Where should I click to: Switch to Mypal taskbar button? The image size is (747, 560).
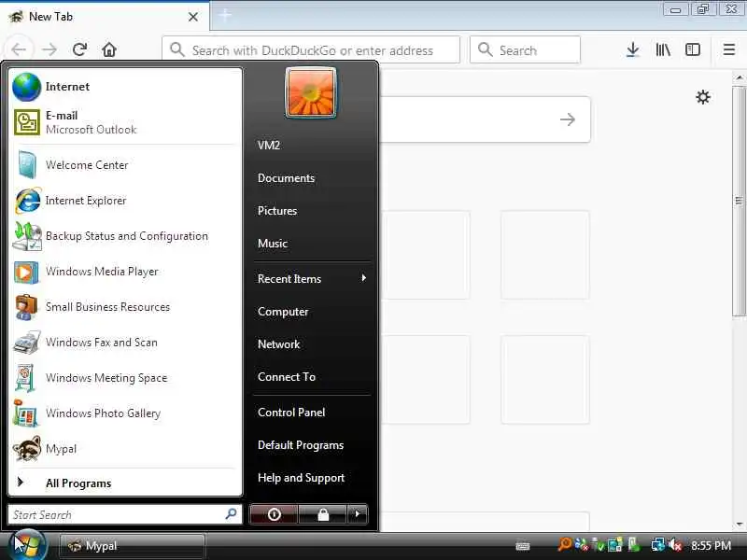click(x=132, y=546)
